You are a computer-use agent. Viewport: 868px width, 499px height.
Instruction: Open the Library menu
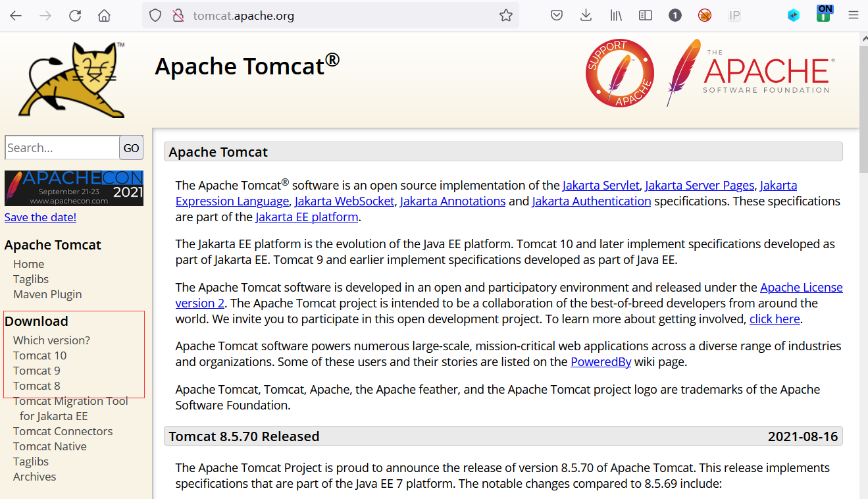coord(616,16)
